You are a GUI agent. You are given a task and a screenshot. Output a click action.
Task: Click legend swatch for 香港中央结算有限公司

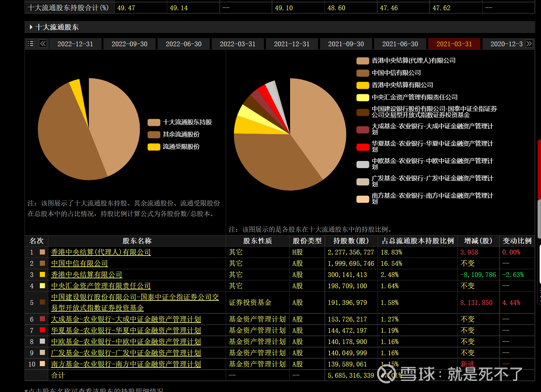click(x=363, y=85)
